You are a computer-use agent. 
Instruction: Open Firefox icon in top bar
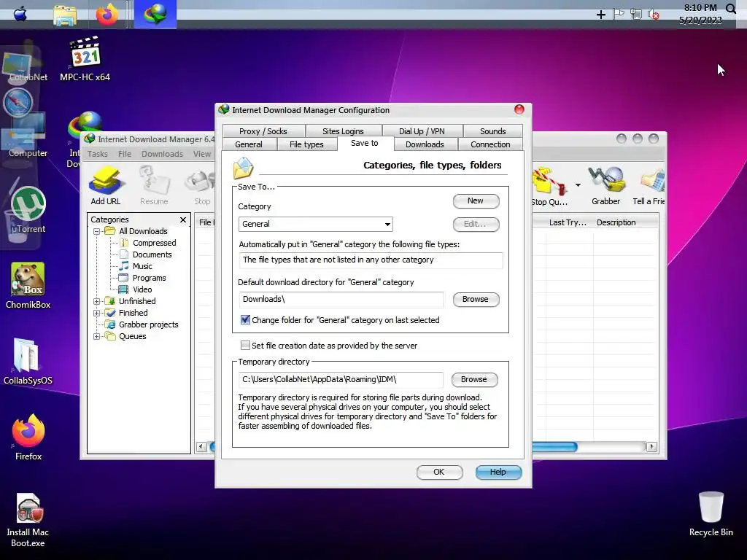[107, 15]
